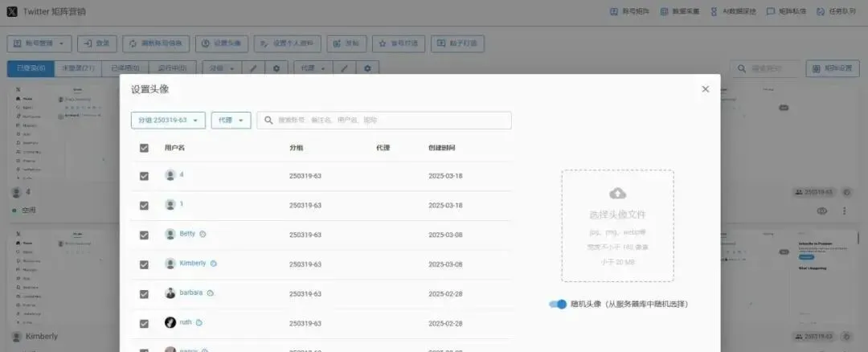Image resolution: width=868 pixels, height=352 pixels.
Task: Uncheck the checkbox for ruth
Action: pos(144,324)
